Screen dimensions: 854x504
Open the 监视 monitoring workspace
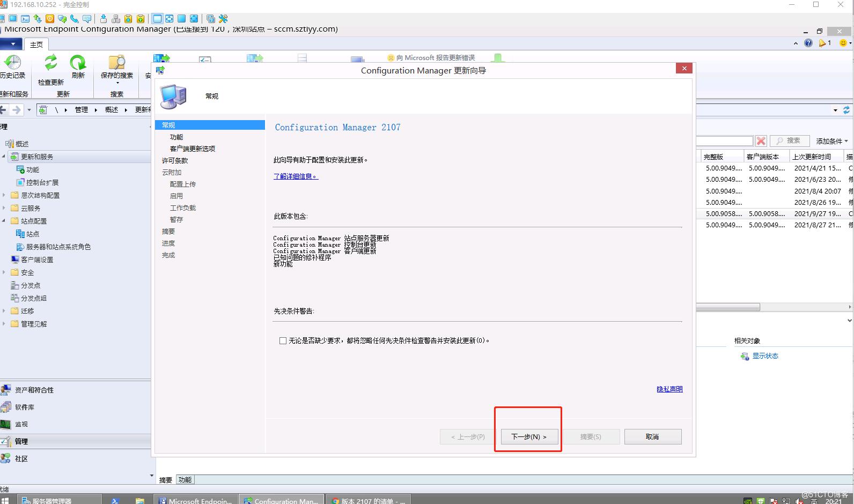75,424
